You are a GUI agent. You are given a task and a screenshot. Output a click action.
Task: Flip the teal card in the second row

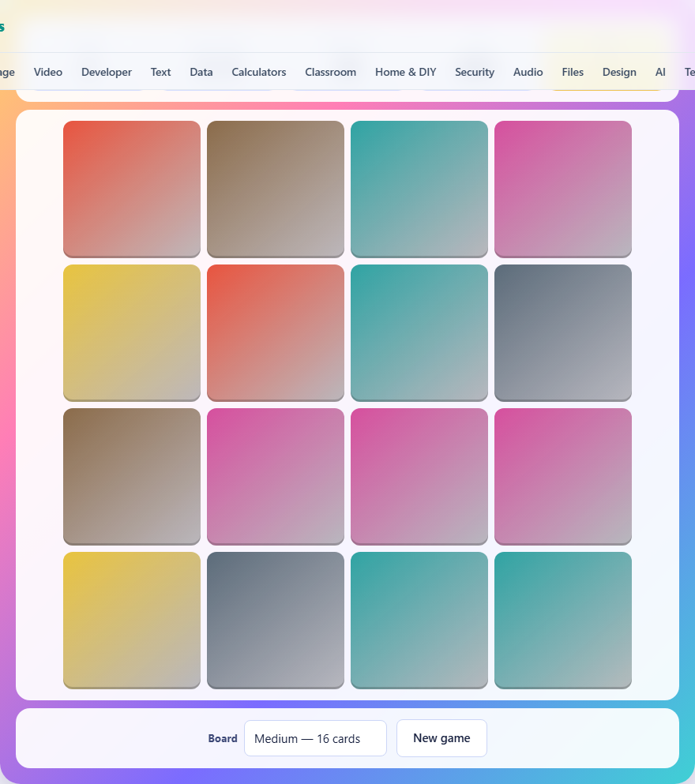point(419,333)
